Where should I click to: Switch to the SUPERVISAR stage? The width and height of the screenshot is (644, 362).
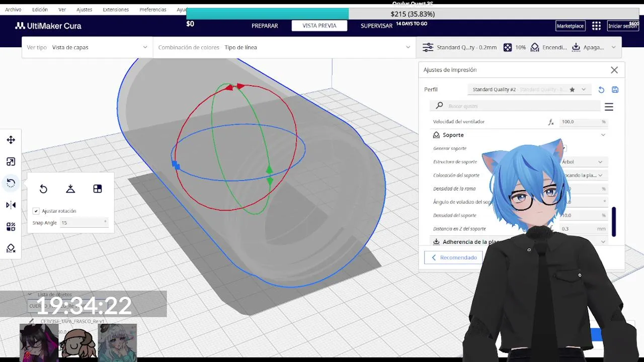pos(376,26)
